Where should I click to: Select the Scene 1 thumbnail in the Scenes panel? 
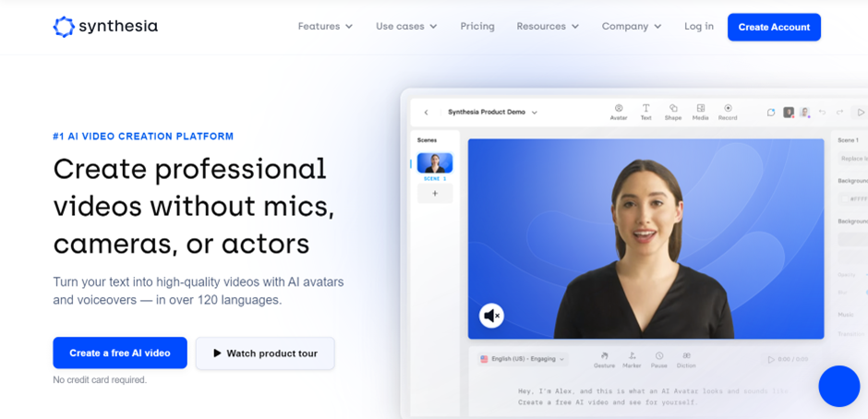coord(435,163)
